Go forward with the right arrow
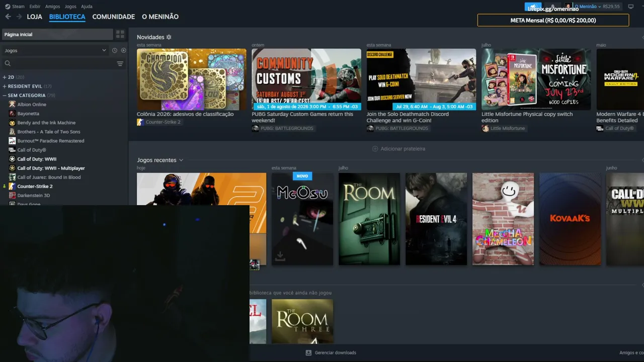This screenshot has height=362, width=644. tap(19, 17)
